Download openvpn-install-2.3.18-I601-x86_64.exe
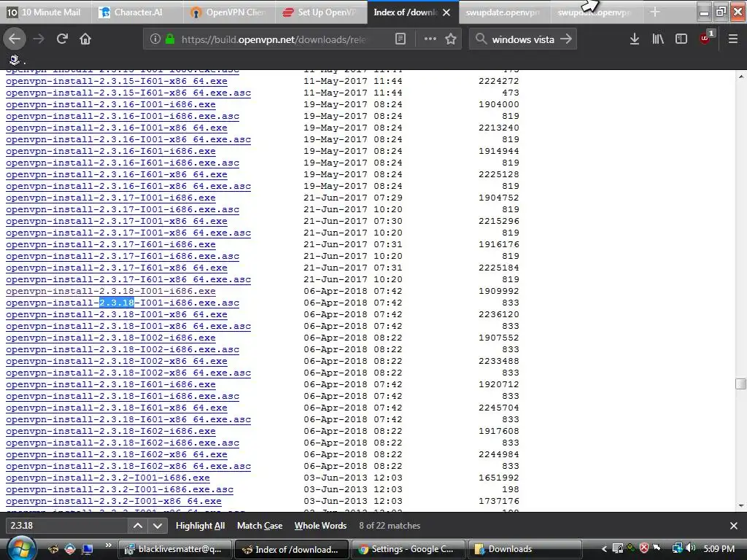Image resolution: width=747 pixels, height=560 pixels. [x=116, y=408]
